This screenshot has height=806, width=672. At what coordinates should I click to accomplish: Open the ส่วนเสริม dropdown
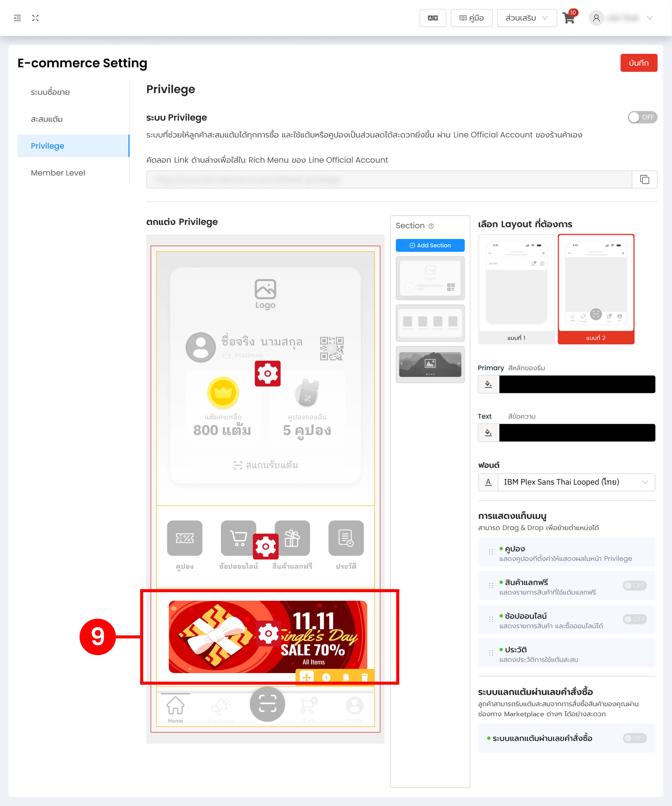(x=526, y=18)
